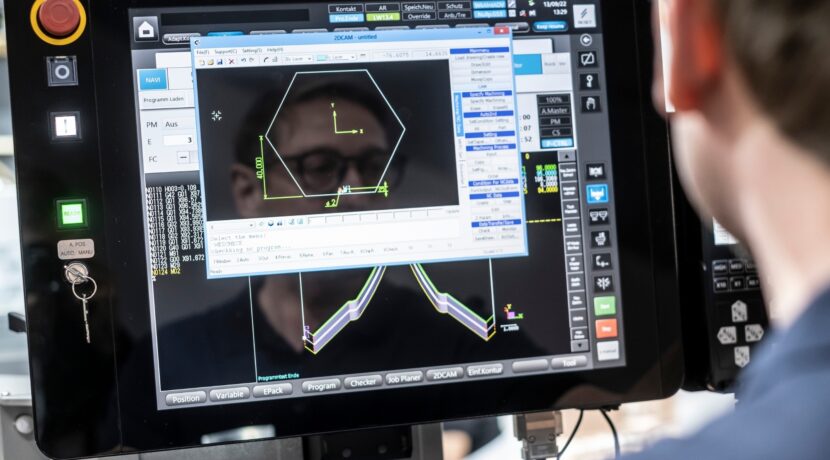Open the bottom-left dropdown in 2DCAM

click(231, 226)
